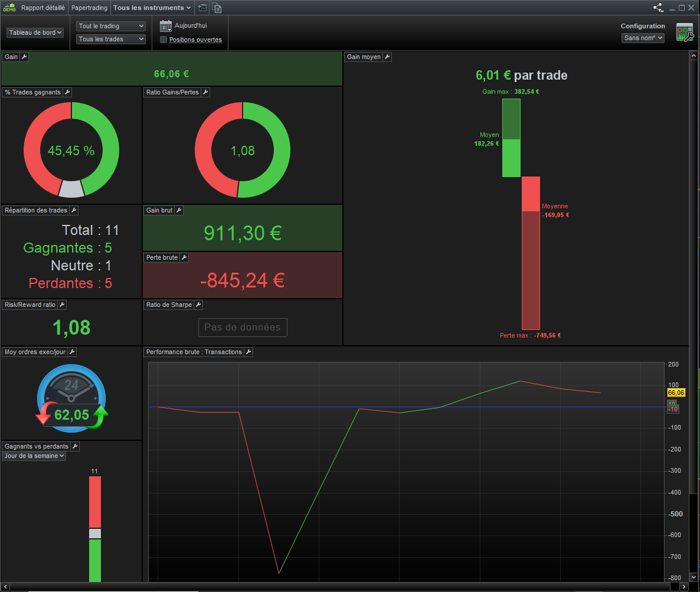Click the Aujourd'hui date button
The height and width of the screenshot is (592, 700).
click(x=191, y=26)
